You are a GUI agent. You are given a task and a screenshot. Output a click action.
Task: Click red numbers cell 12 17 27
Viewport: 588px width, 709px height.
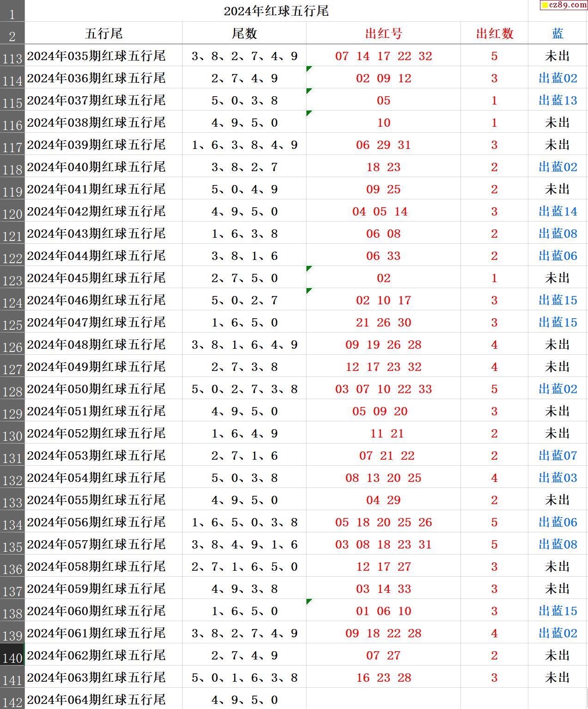pos(383,567)
